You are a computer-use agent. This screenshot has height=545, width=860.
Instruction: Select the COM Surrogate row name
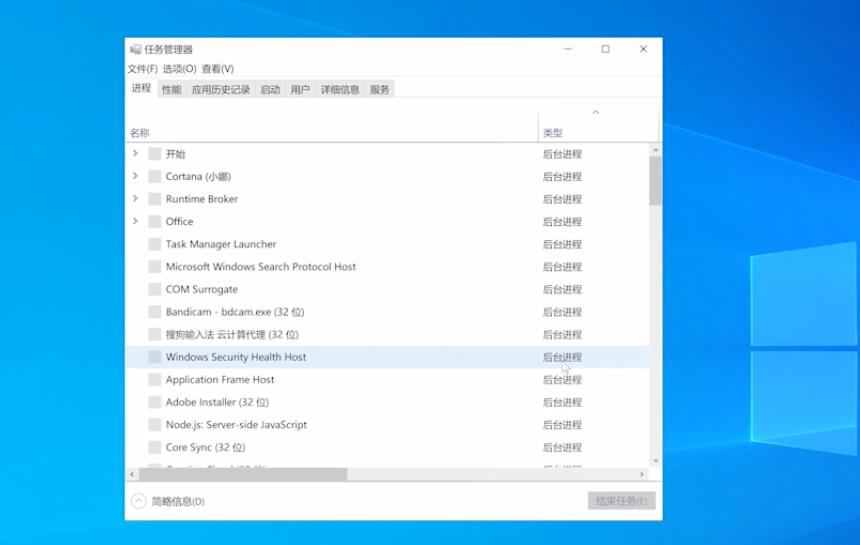[x=202, y=289]
